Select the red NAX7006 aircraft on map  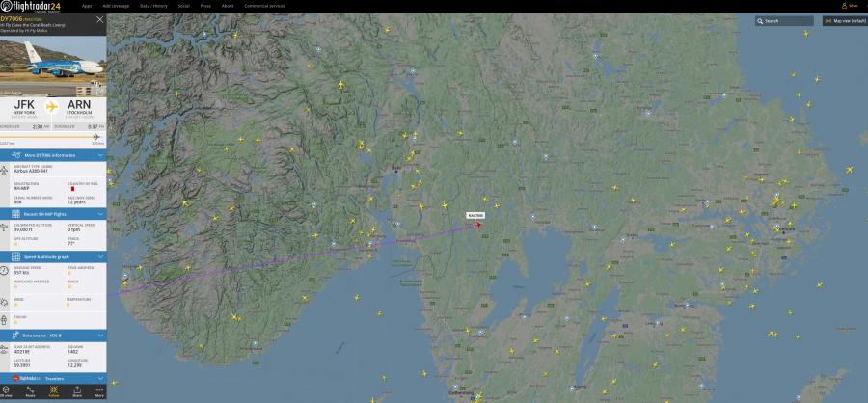477,225
